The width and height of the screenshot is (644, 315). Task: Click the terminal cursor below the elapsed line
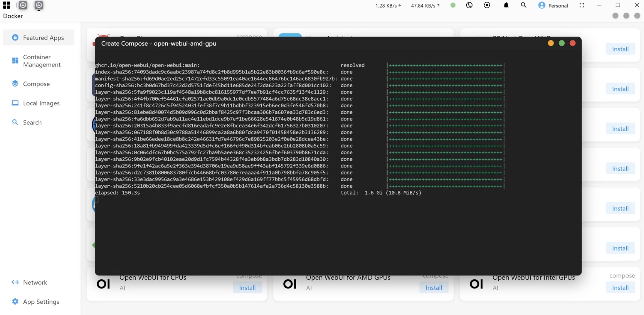pos(96,199)
